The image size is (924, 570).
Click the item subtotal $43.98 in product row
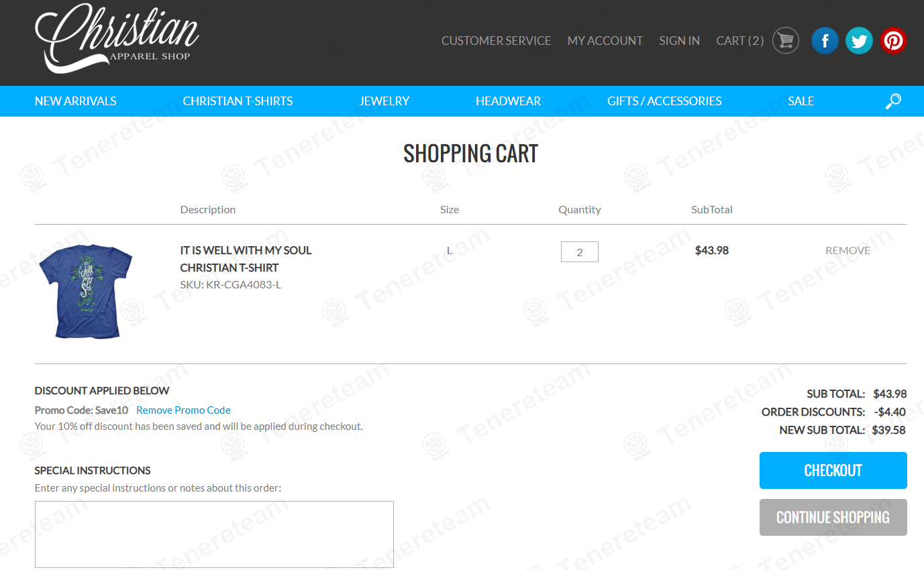pos(712,251)
